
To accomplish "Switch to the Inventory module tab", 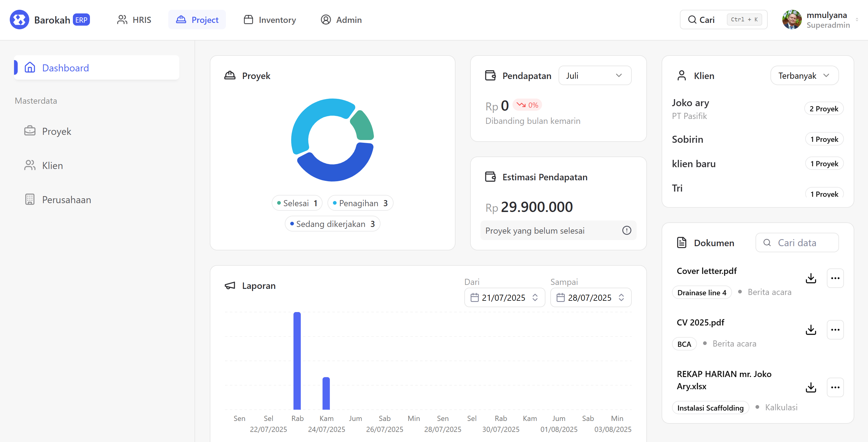I will click(x=270, y=20).
